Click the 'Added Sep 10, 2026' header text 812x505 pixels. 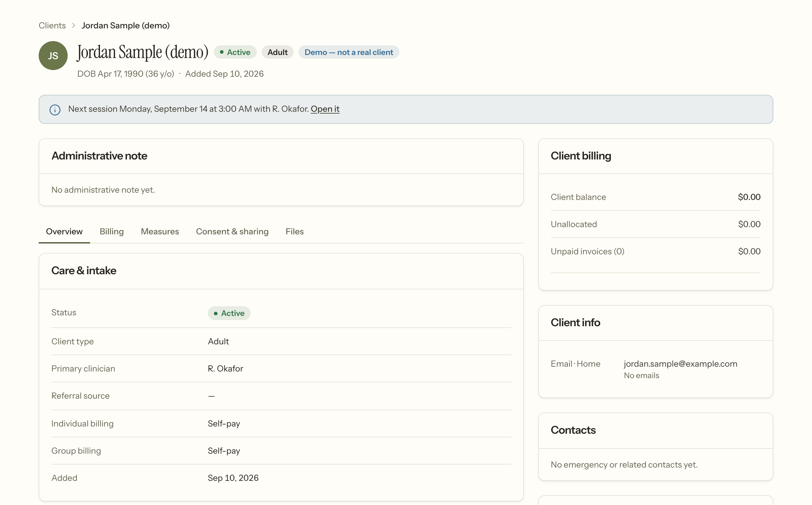coord(224,74)
